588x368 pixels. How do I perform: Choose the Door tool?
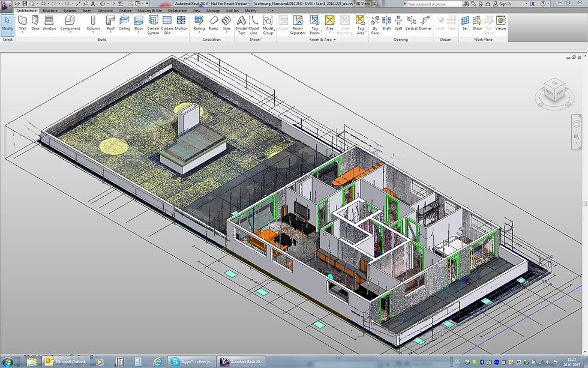(35, 23)
